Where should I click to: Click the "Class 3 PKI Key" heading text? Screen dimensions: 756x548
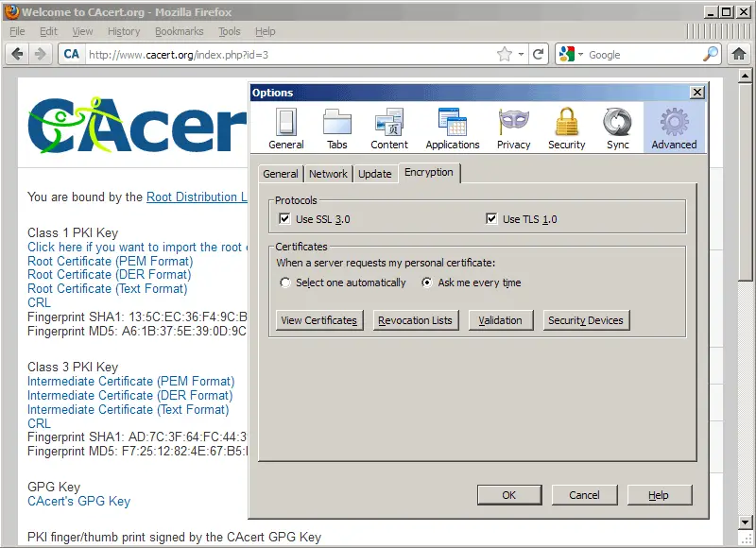[x=73, y=368]
